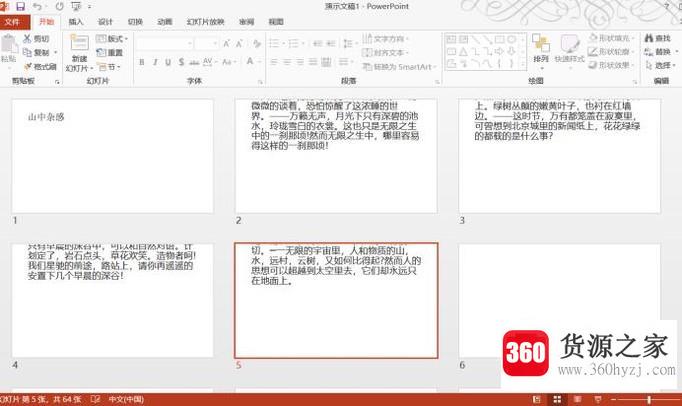Increase list indent level
This screenshot has width=682, height=406.
tap(331, 44)
